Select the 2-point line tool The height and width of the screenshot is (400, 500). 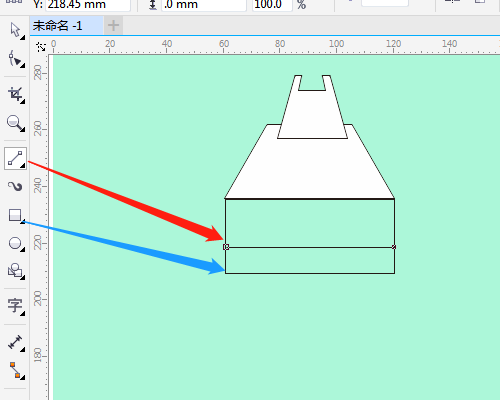pos(15,158)
